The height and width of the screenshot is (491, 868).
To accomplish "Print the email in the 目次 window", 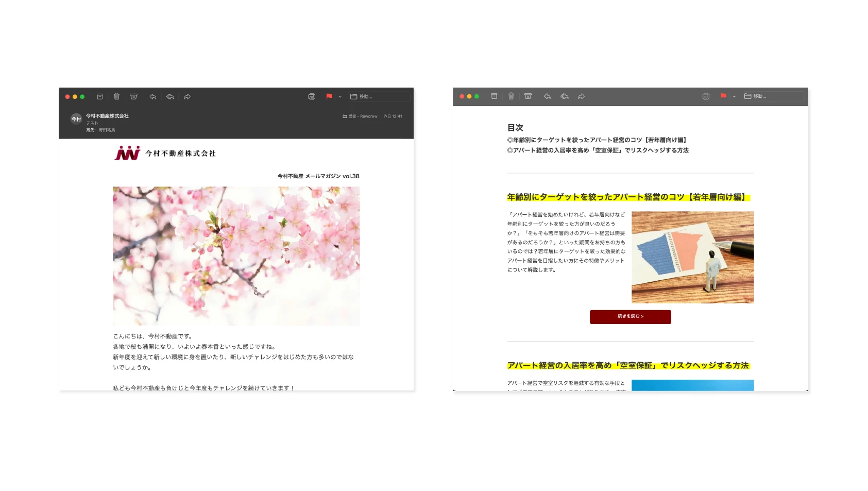I will 706,96.
